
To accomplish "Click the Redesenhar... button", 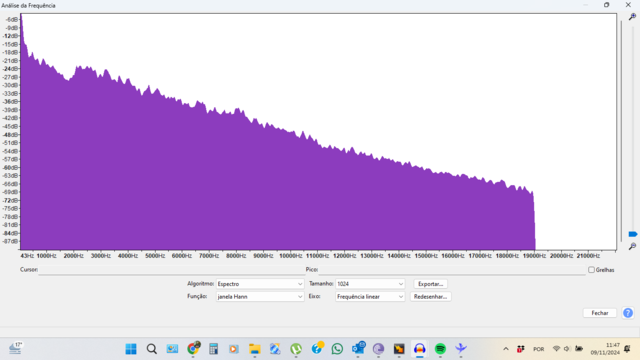I will 430,297.
